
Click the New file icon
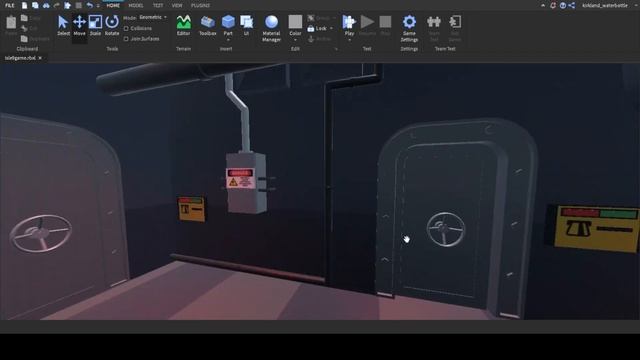point(24,5)
